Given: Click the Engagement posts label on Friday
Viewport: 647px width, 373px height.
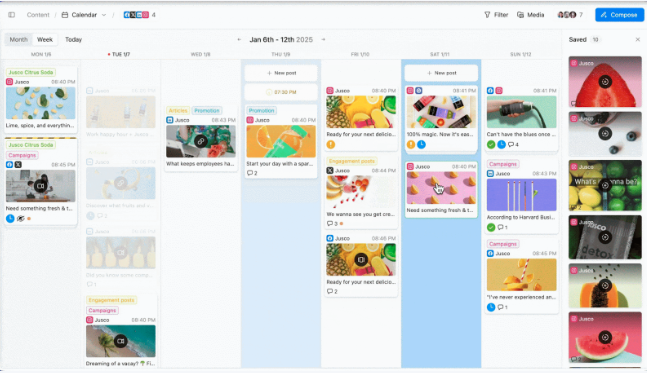Looking at the screenshot, I should [352, 161].
